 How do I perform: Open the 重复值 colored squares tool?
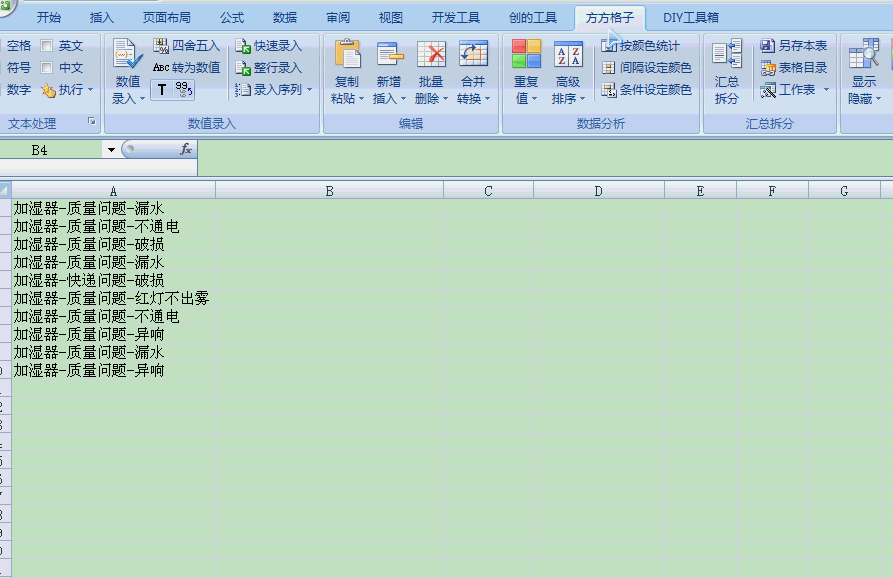click(526, 56)
